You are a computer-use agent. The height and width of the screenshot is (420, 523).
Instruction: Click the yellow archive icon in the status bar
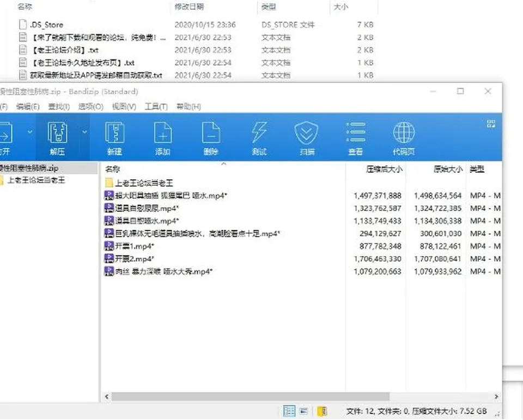pyautogui.click(x=322, y=411)
